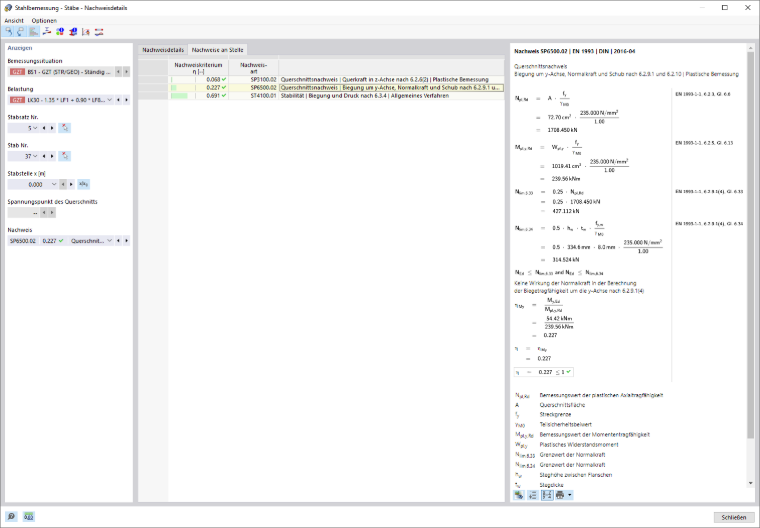The height and width of the screenshot is (528, 760).
Task: Open the Ansicht menu
Action: [x=14, y=20]
